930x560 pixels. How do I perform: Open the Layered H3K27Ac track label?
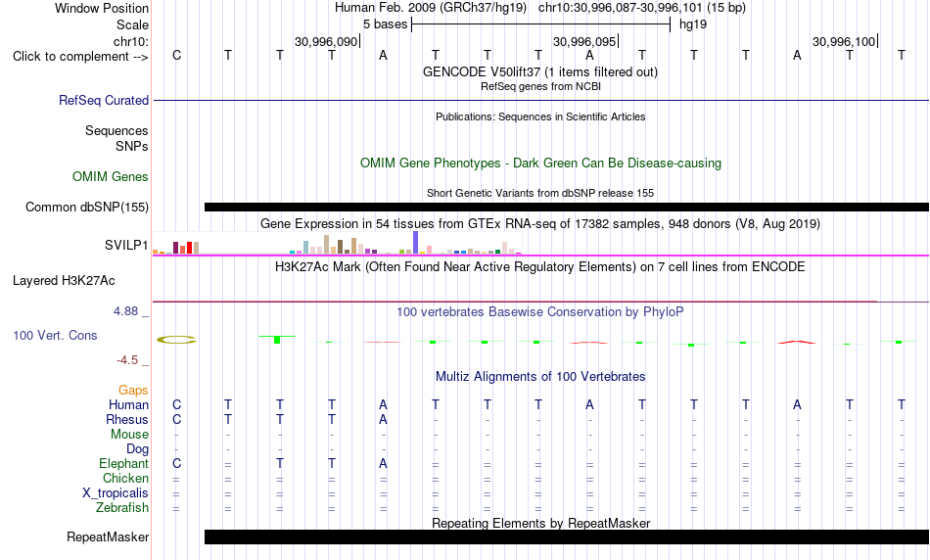tap(64, 281)
